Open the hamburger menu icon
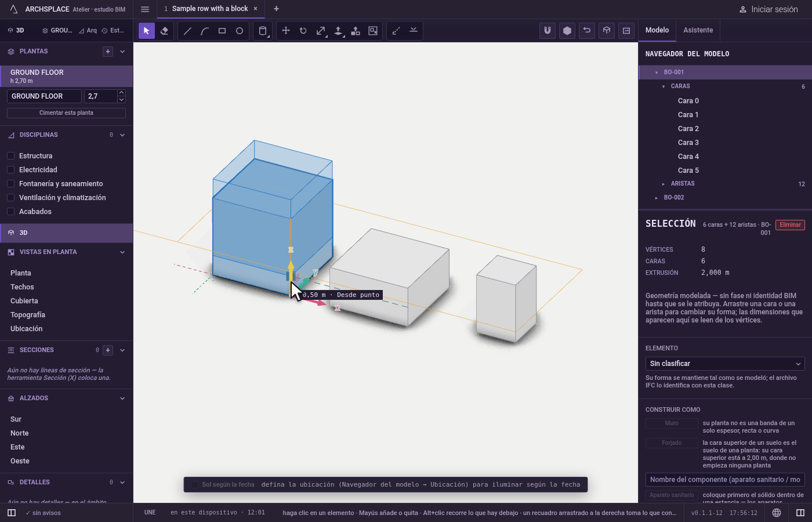Image resolution: width=812 pixels, height=522 pixels. tap(145, 9)
